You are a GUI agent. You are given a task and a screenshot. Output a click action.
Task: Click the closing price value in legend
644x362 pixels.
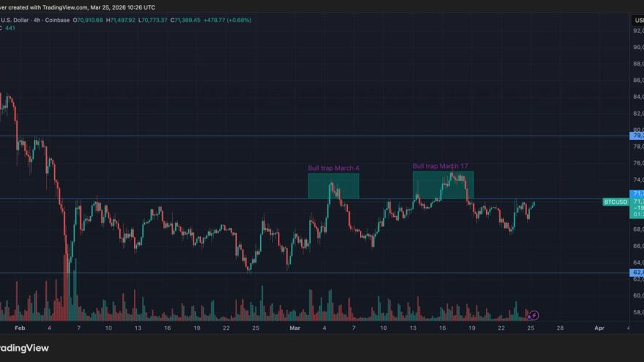(x=185, y=20)
